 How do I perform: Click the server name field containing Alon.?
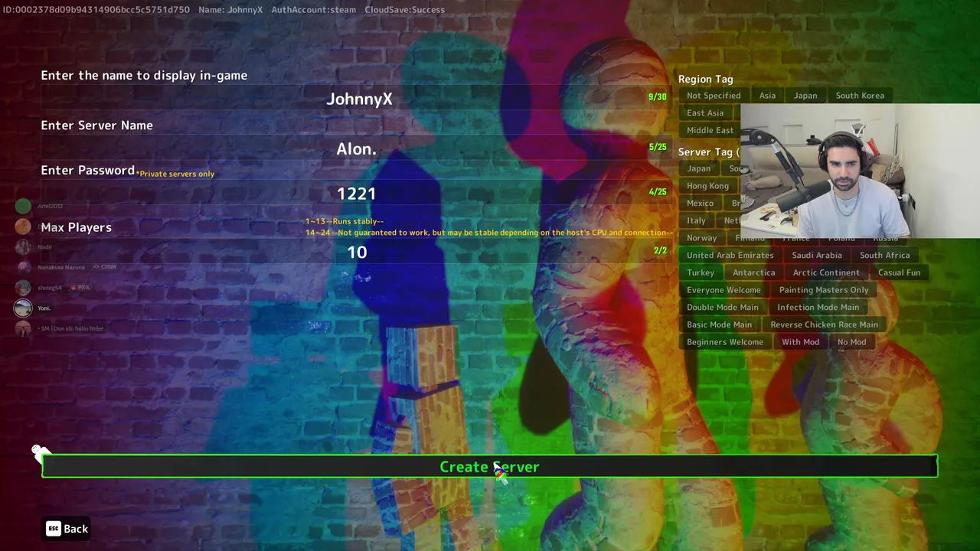[x=357, y=148]
